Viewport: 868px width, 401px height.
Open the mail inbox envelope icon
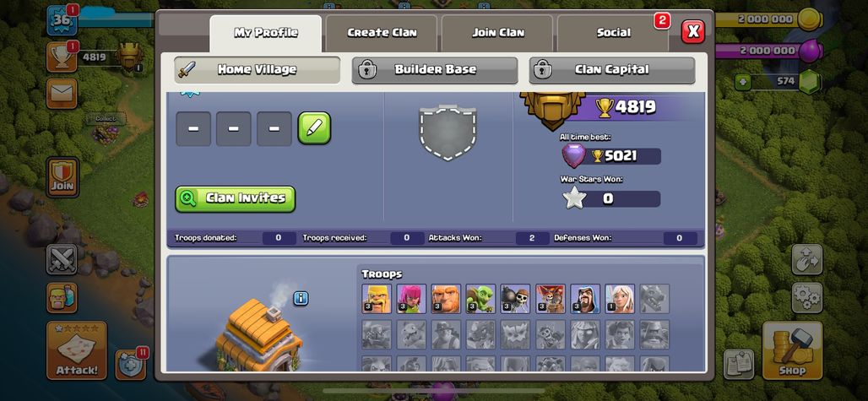pos(62,94)
